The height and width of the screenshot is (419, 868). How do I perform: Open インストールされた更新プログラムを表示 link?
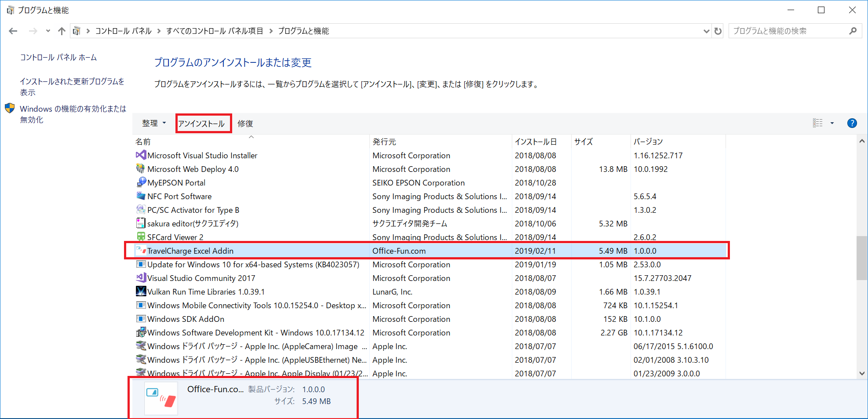coord(72,87)
